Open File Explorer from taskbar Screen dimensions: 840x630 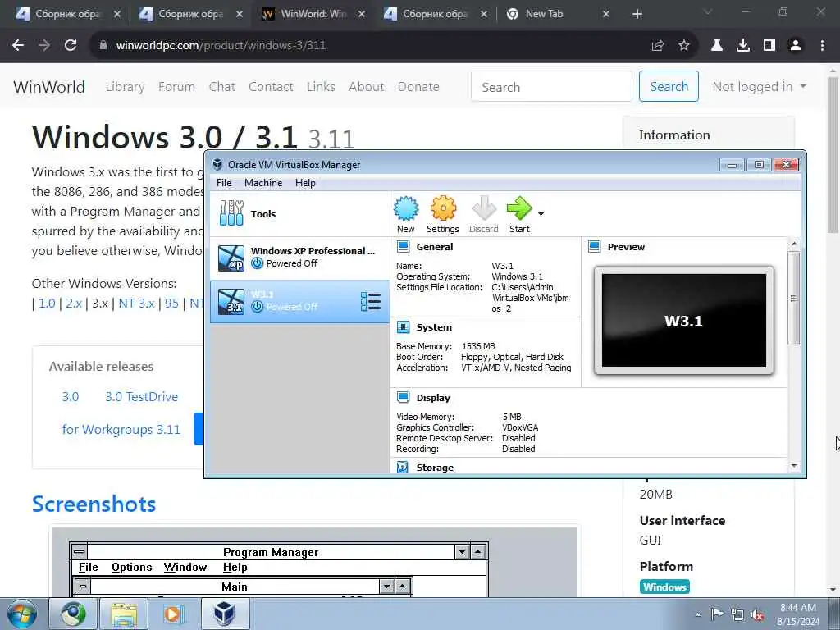[124, 614]
